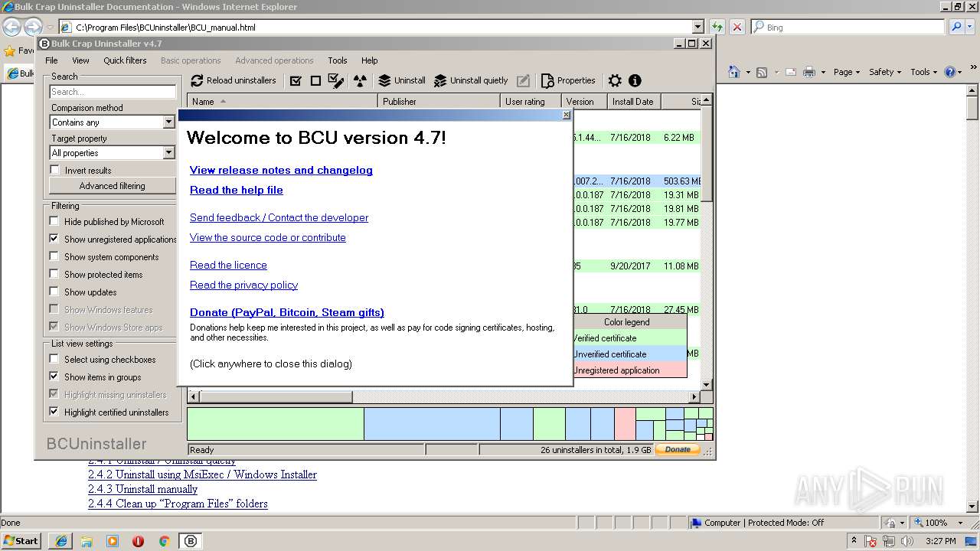Click Windows Explorer folder taskbar icon
The image size is (980, 551).
pos(87,541)
